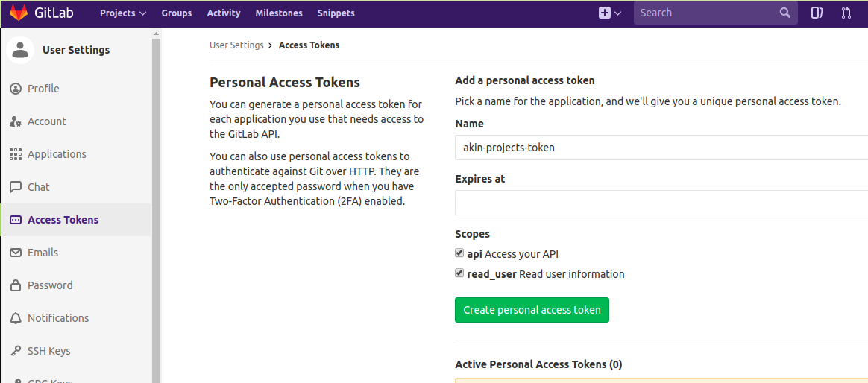868x383 pixels.
Task: Open the new item plus icon
Action: click(x=605, y=13)
